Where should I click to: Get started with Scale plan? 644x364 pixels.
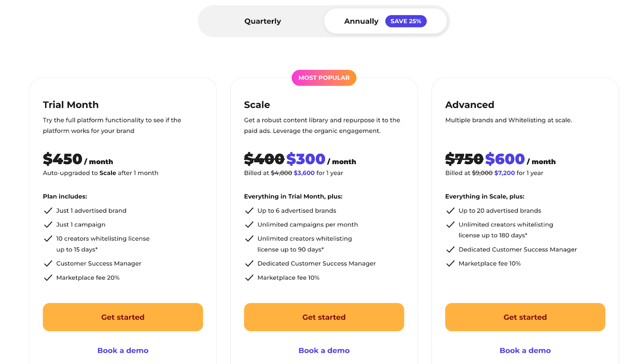click(324, 317)
